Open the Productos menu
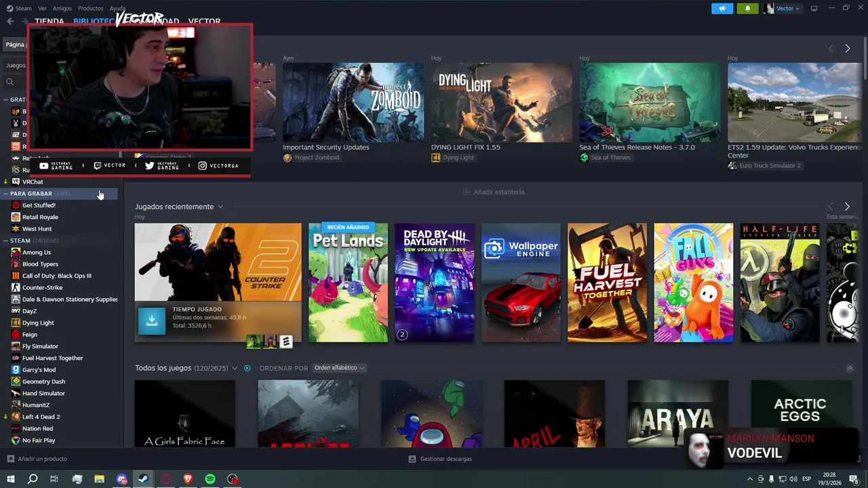 (91, 8)
